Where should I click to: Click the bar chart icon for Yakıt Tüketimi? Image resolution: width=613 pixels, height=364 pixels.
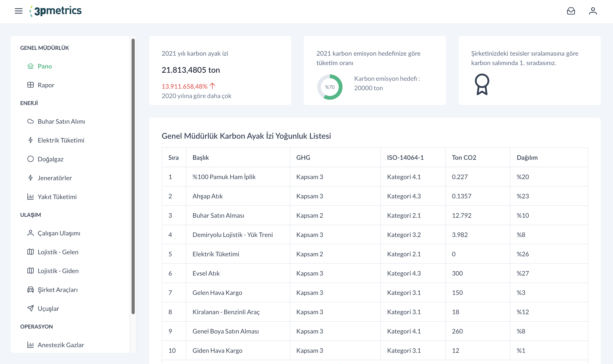pyautogui.click(x=31, y=197)
